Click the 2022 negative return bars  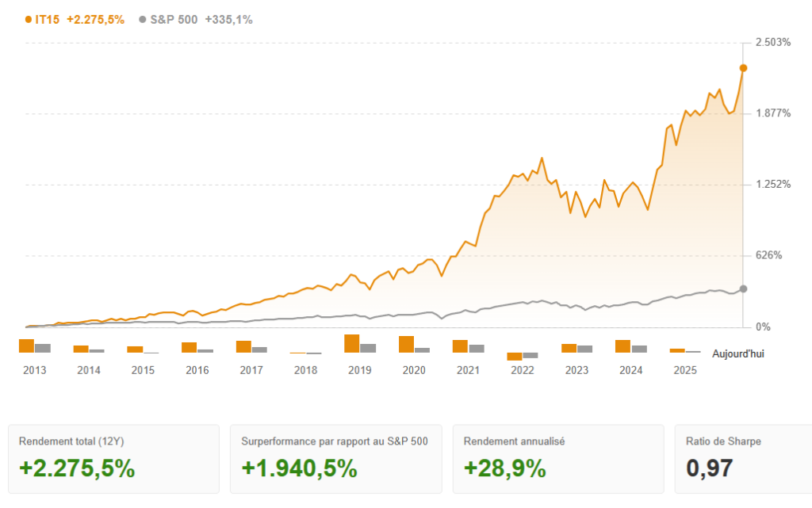(522, 356)
